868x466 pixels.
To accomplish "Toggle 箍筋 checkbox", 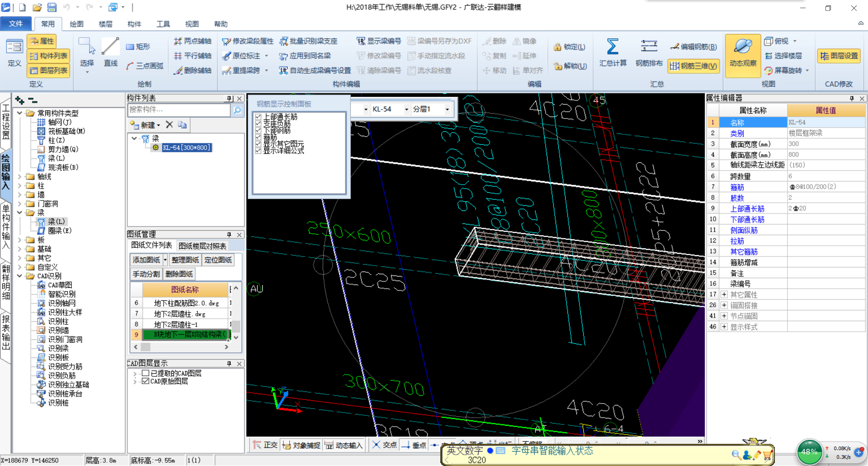I will [258, 137].
